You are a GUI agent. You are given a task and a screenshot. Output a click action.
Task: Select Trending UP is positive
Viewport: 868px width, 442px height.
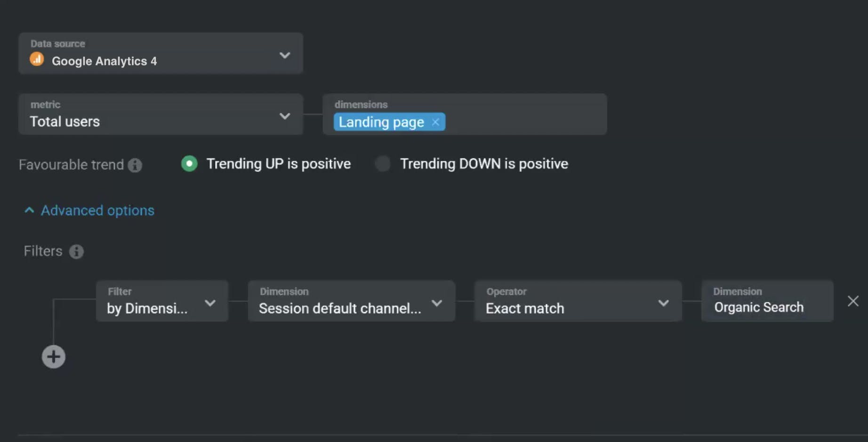coord(189,164)
